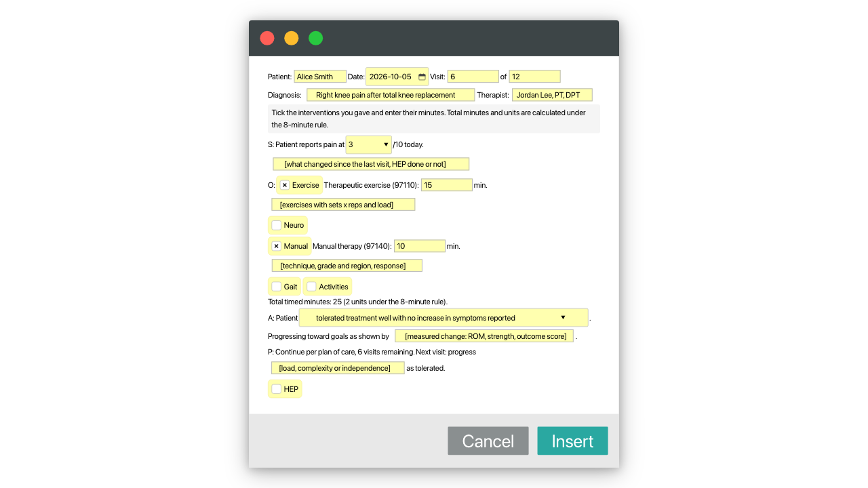
Task: Click the exercises with sets placeholder field
Action: (x=343, y=205)
